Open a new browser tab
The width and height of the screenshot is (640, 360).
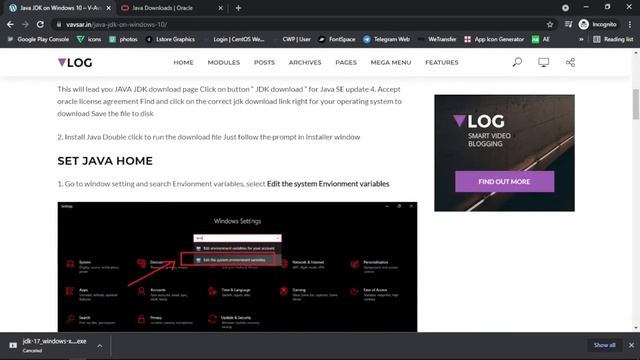coord(238,8)
